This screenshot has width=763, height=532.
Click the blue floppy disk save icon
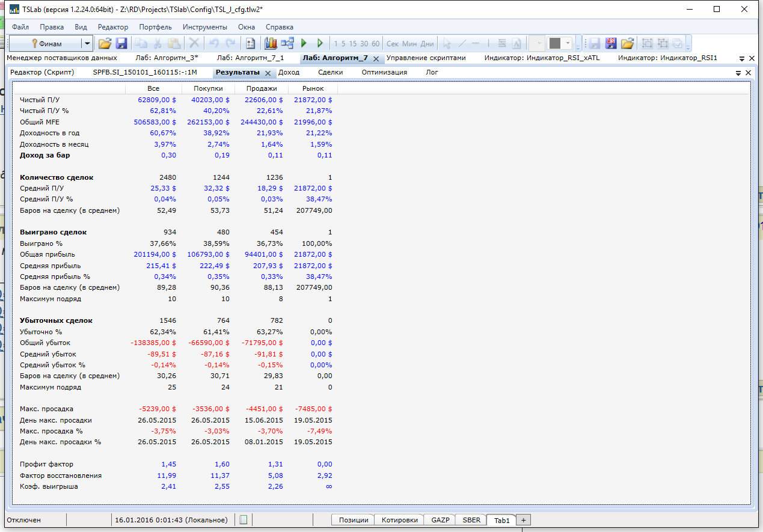tap(121, 43)
